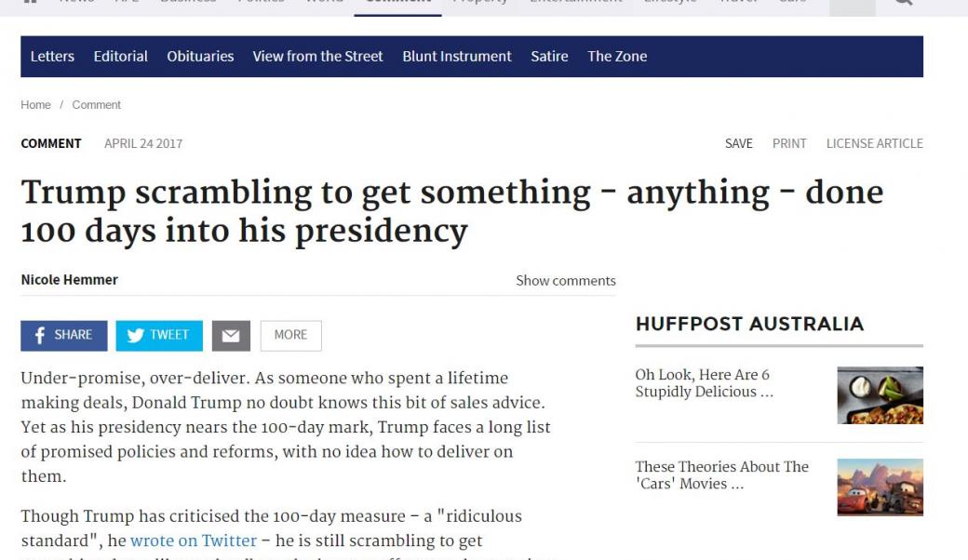The height and width of the screenshot is (560, 968).
Task: Go to the Satire section
Action: point(549,56)
